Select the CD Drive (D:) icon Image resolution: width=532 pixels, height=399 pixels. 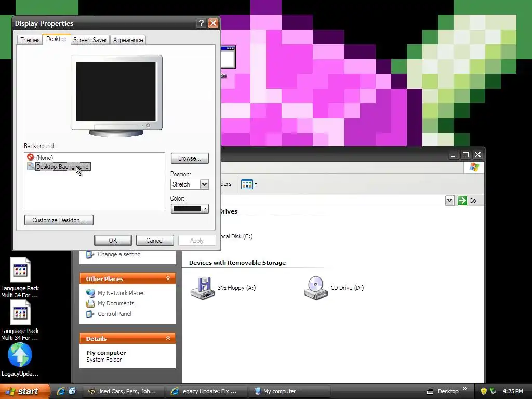click(316, 288)
